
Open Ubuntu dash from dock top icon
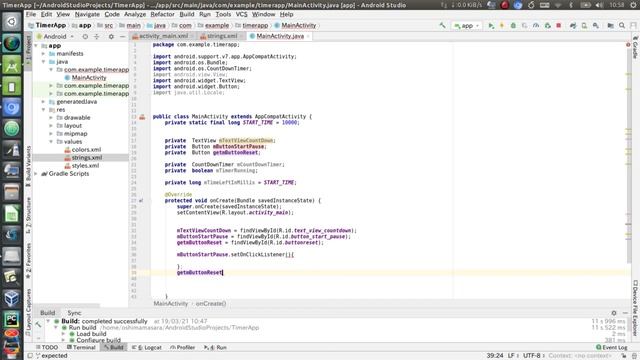click(x=11, y=21)
